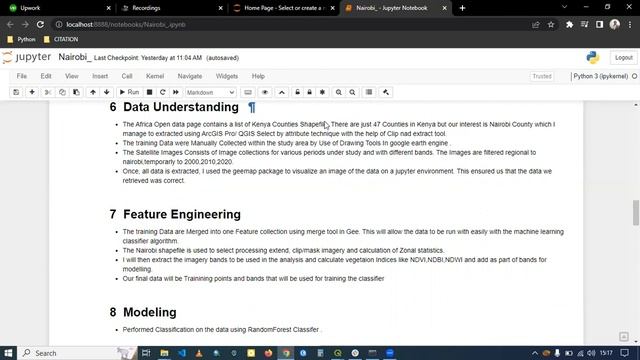
Task: Click the Jupyter logo to go home
Action: (27, 57)
